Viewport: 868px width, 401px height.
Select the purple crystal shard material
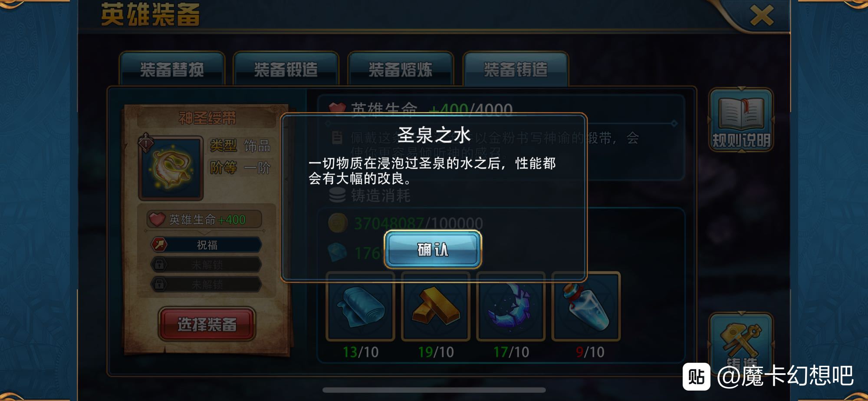[511, 306]
